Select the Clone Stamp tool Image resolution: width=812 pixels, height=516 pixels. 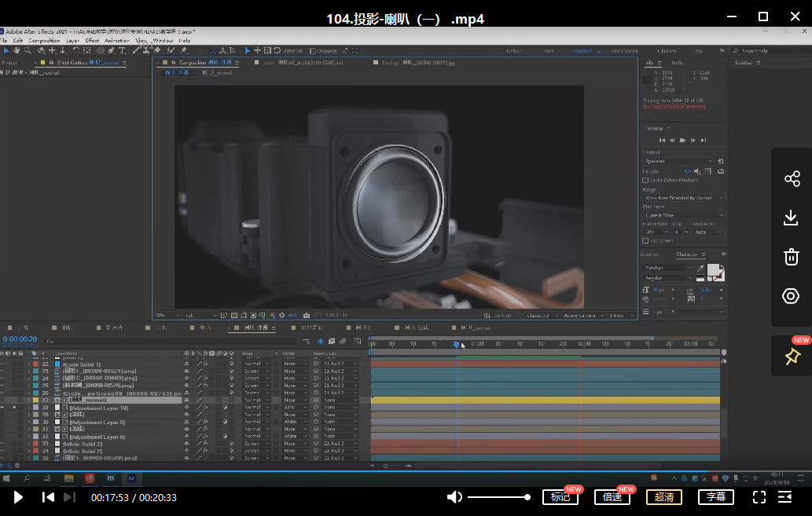coord(146,51)
